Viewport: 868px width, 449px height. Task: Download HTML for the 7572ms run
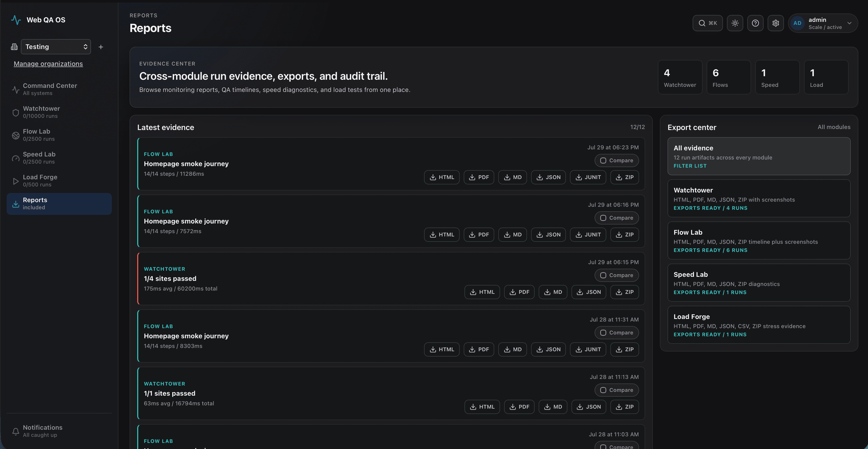click(x=442, y=235)
